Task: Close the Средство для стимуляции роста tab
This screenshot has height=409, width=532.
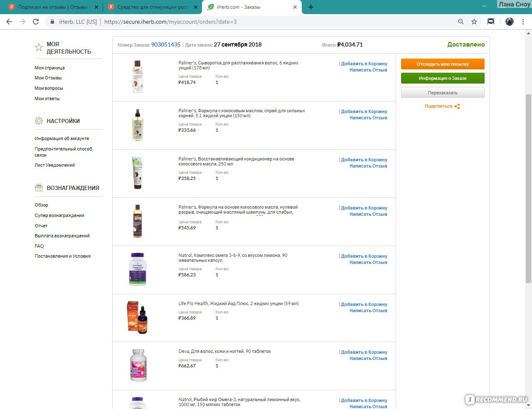Action: click(x=196, y=7)
